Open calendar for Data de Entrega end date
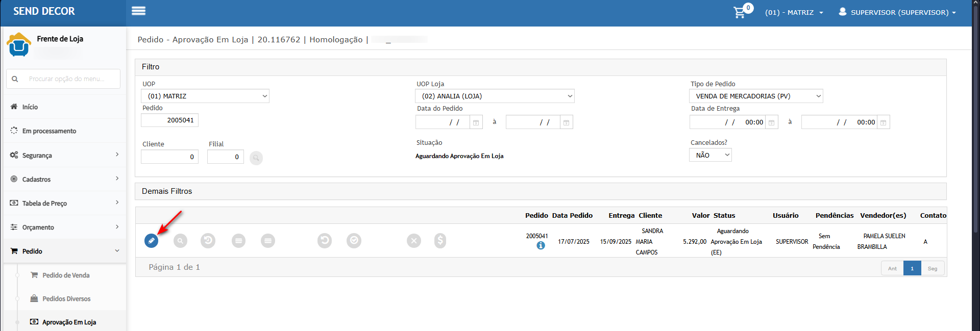This screenshot has height=331, width=980. point(883,122)
